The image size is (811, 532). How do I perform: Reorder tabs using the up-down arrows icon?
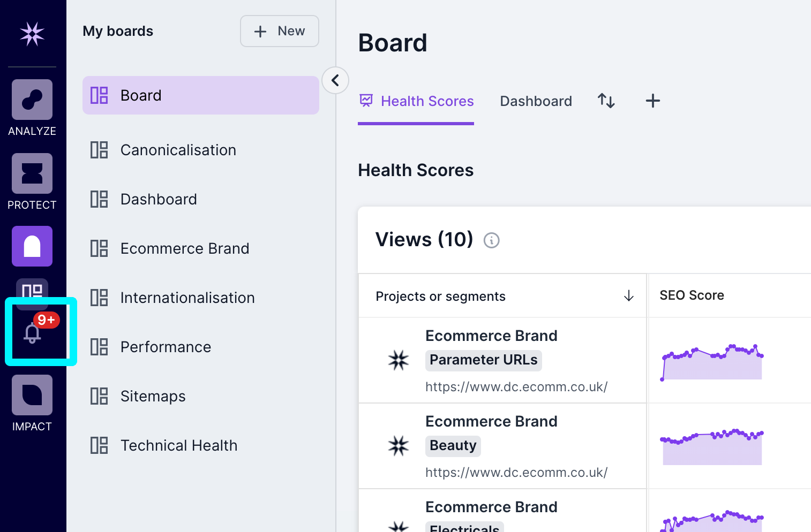tap(606, 101)
